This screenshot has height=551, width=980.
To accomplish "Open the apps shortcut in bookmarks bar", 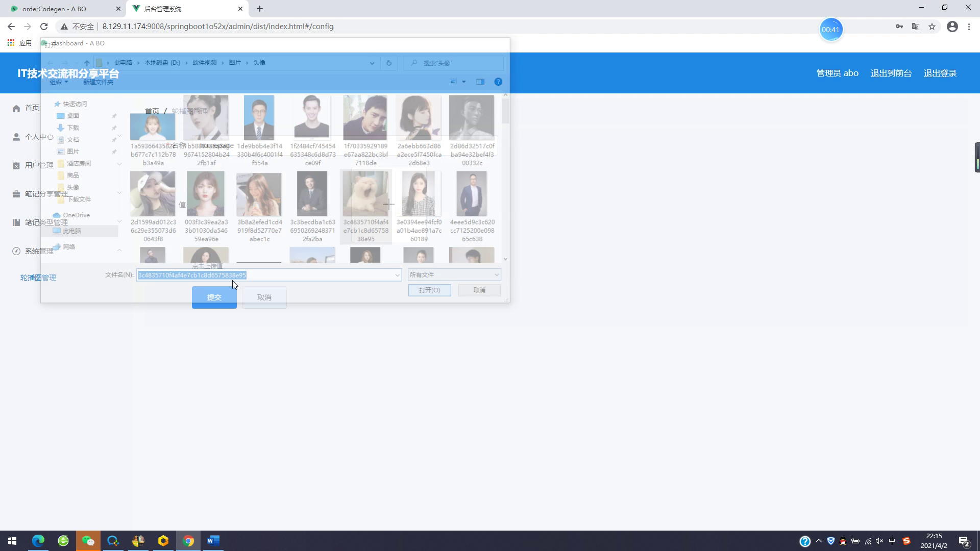I will 19,43.
